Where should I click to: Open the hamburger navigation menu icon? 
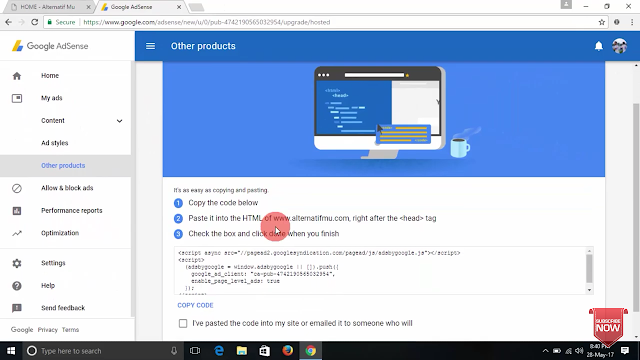[x=150, y=46]
